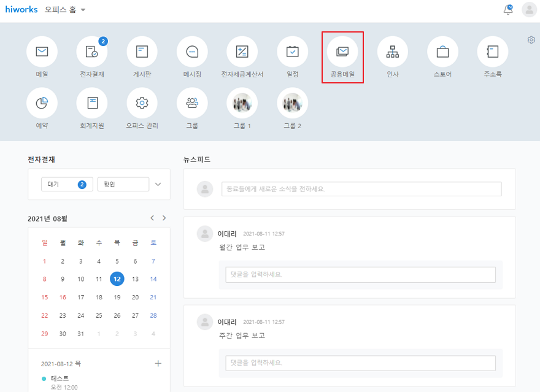Open 전자세금계산서 tax invoice icon

[x=242, y=52]
